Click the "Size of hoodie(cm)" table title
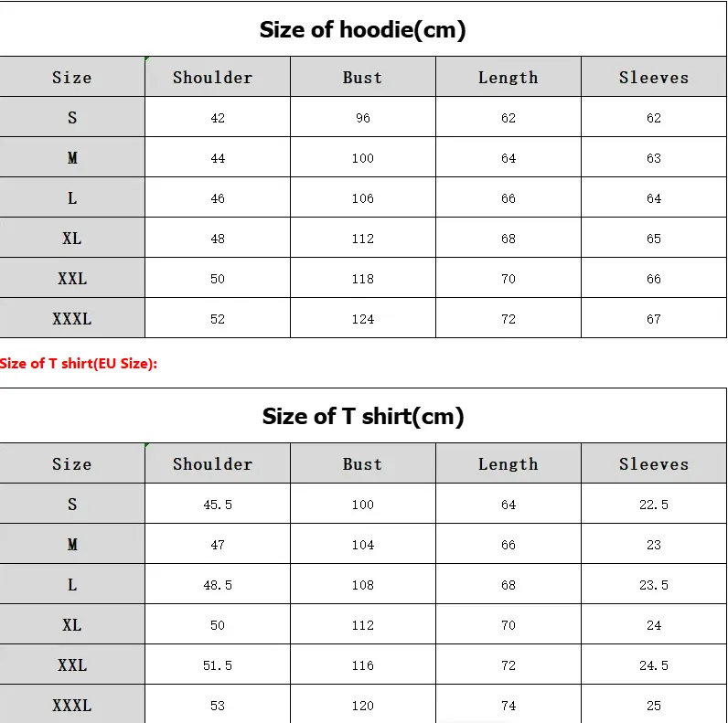Viewport: 728px width, 723px height. 363,29
